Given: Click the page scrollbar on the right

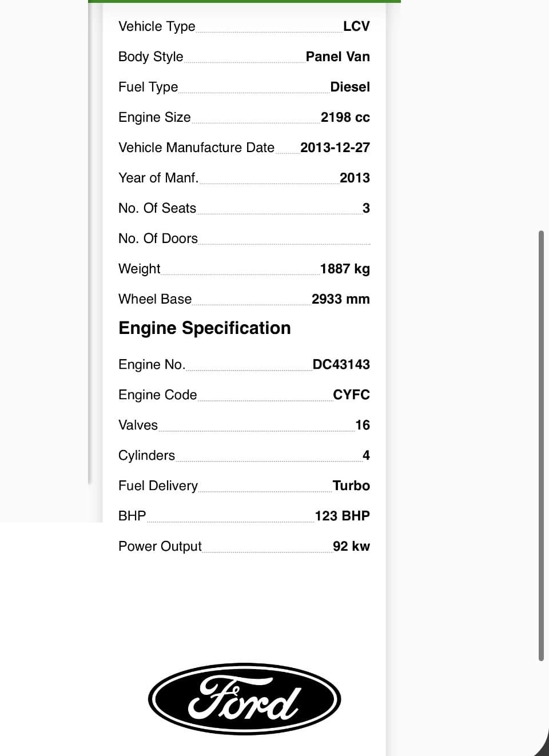Looking at the screenshot, I should pyautogui.click(x=541, y=446).
